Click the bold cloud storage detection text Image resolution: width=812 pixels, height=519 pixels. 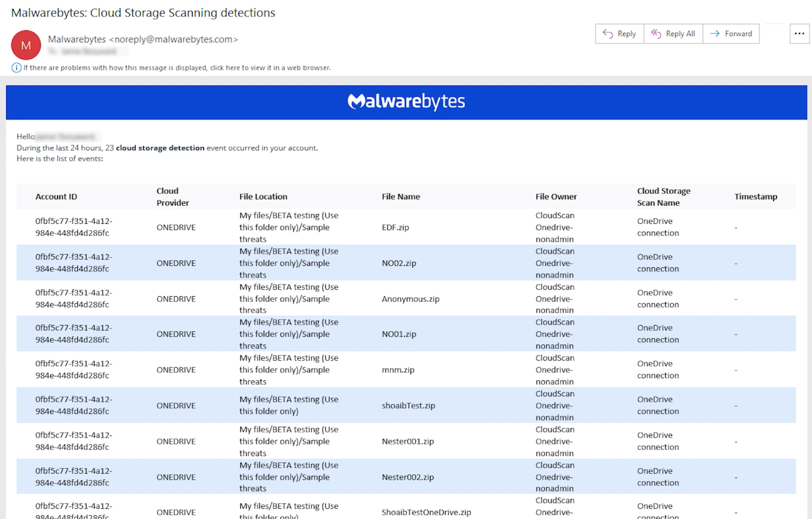click(160, 148)
